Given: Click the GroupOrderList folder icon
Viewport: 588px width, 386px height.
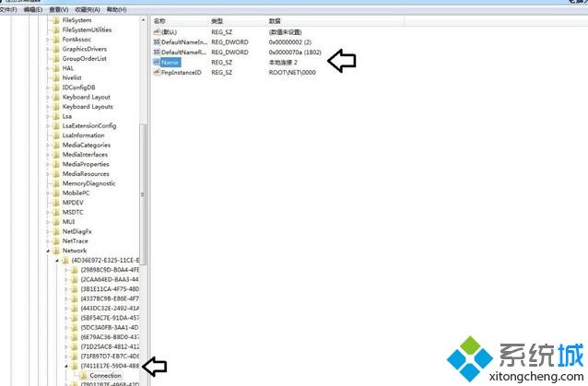Looking at the screenshot, I should (x=56, y=59).
